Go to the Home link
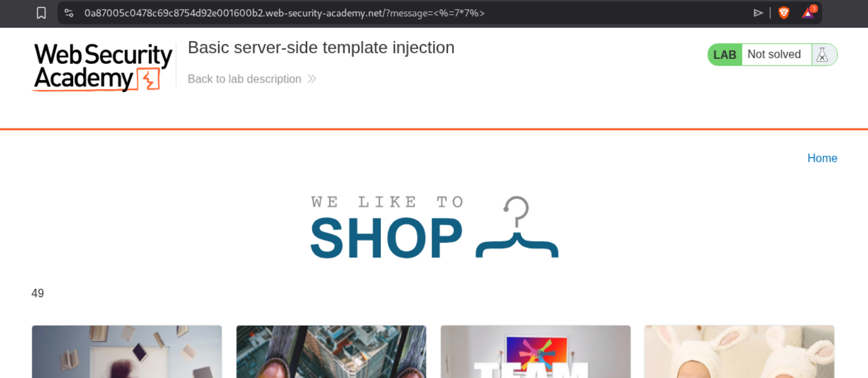The height and width of the screenshot is (378, 868). point(822,158)
